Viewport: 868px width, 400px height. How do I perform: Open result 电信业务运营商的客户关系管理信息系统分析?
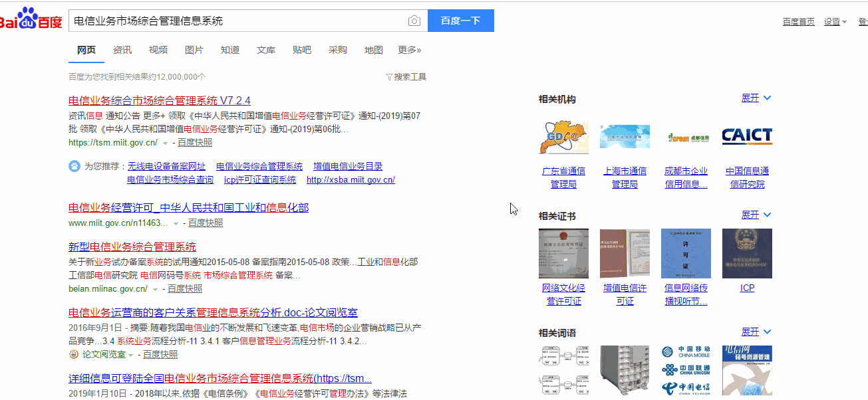[x=213, y=312]
